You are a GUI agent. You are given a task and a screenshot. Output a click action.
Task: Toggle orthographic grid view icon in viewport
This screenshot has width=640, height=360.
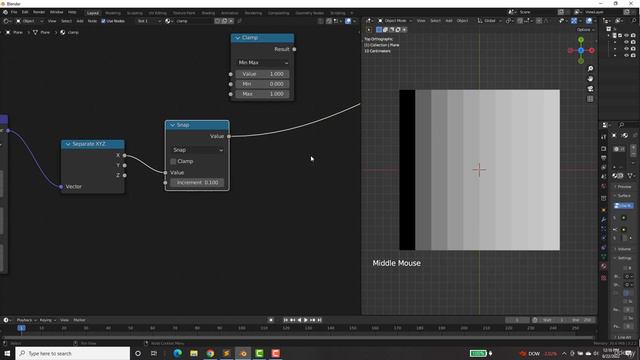(x=590, y=99)
